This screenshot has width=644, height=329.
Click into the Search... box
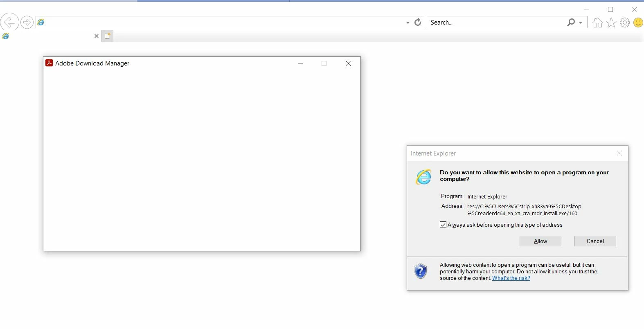pos(497,23)
